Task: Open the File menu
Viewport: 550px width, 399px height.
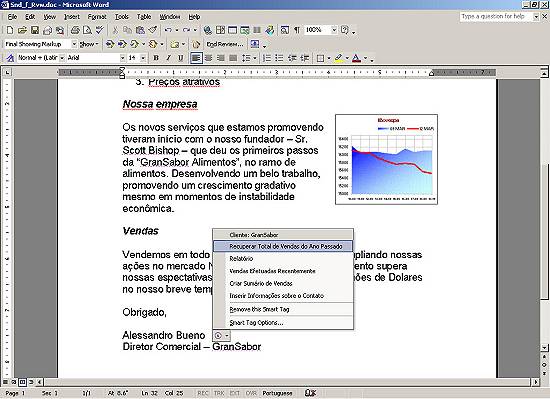Action: [x=12, y=17]
